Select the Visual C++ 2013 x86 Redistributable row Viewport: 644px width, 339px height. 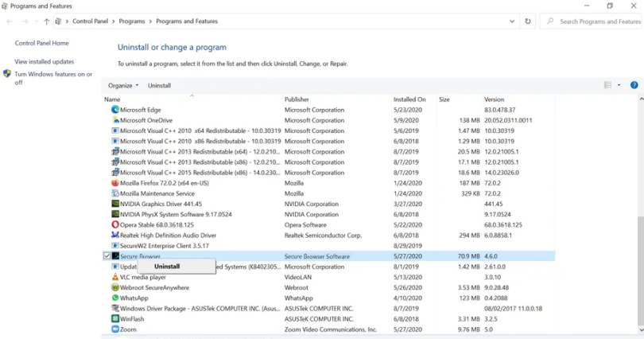pos(328,162)
